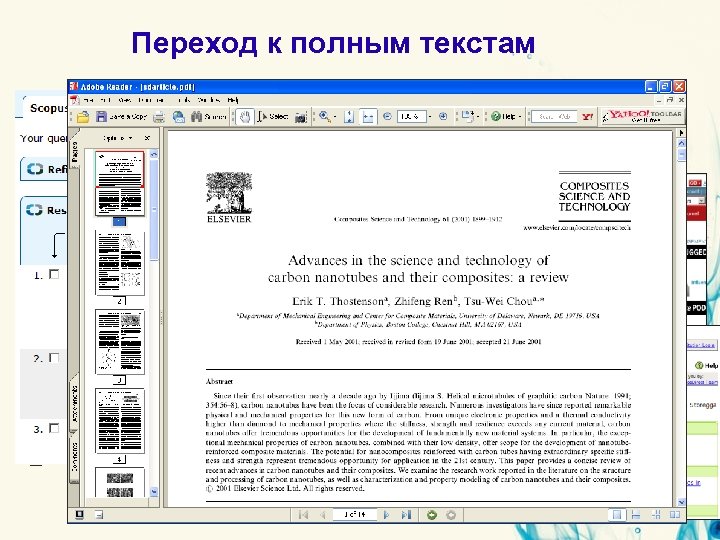Open the Help menu in menu bar
This screenshot has height=540, width=720.
(x=233, y=100)
